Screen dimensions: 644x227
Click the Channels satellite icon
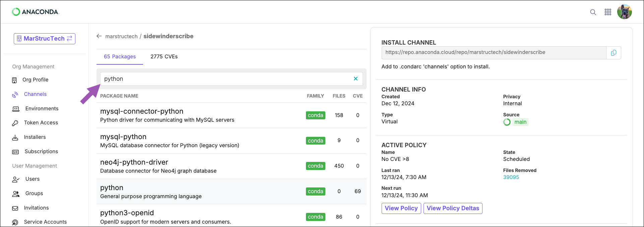coord(15,95)
